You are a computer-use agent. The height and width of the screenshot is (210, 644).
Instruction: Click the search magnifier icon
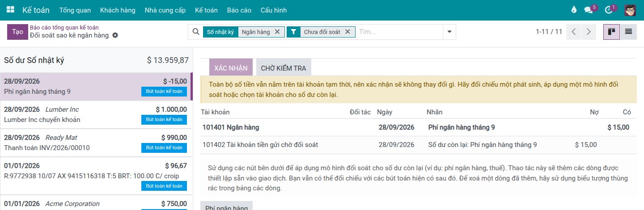(195, 32)
